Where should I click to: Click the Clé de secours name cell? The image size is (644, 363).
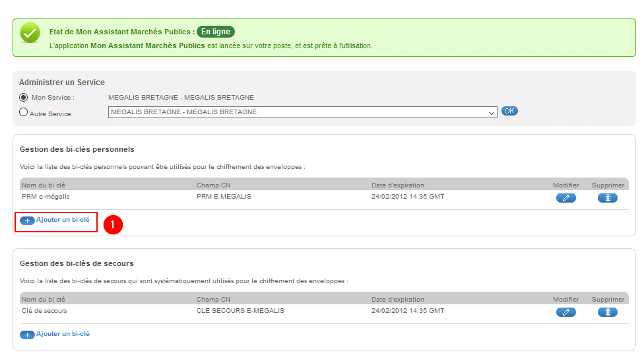click(44, 310)
